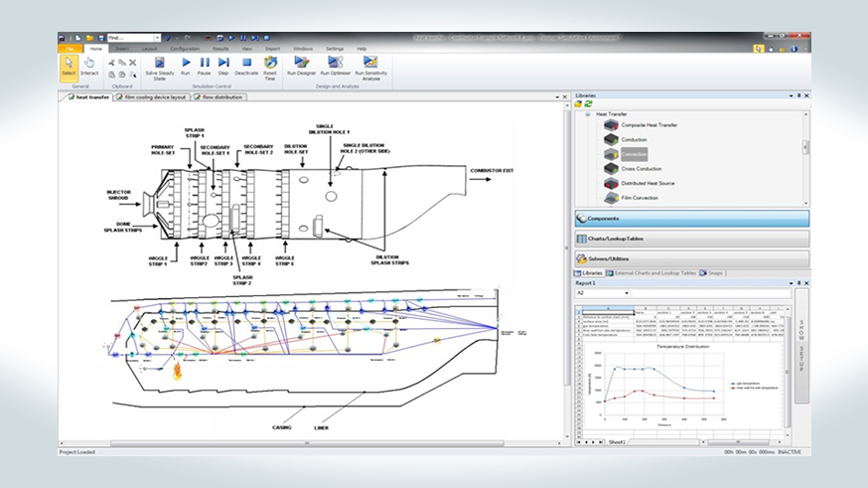The image size is (868, 488).
Task: Open the Find box dropdown arrow
Action: (157, 38)
